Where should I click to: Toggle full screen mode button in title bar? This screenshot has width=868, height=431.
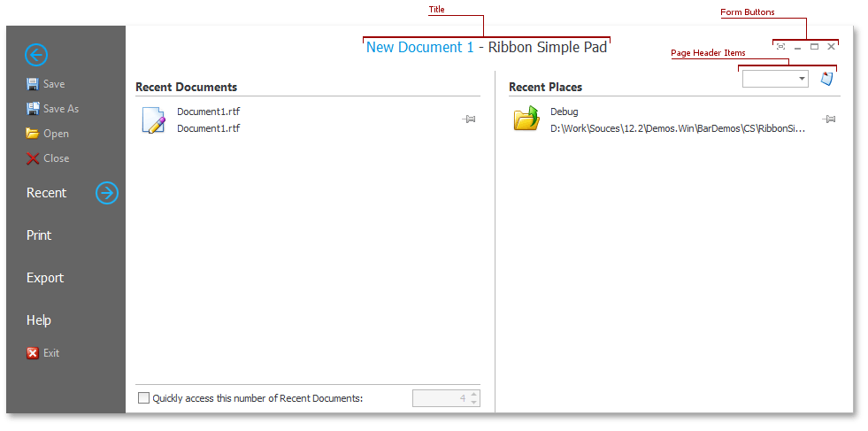click(780, 47)
